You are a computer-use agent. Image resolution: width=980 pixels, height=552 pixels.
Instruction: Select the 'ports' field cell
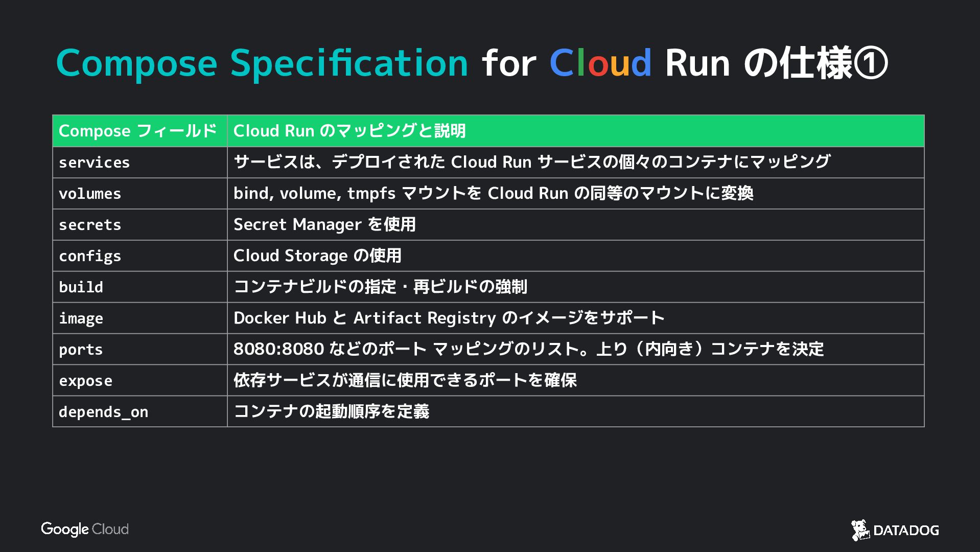point(139,350)
